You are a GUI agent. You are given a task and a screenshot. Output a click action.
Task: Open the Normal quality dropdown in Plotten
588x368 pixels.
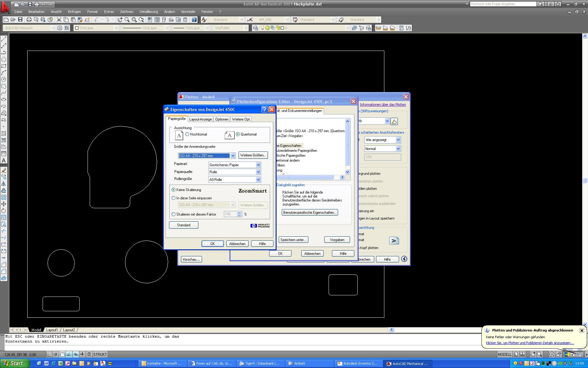[x=383, y=149]
